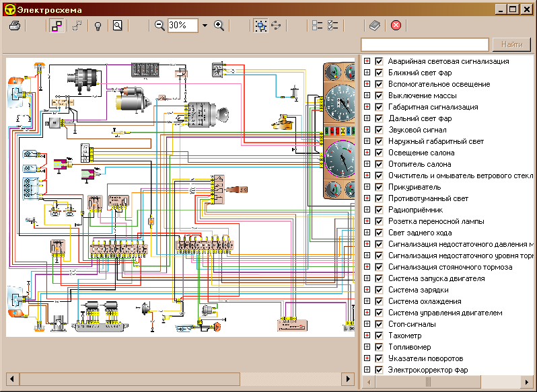
Task: Click the dashed blocks tool icon
Action: [x=77, y=26]
